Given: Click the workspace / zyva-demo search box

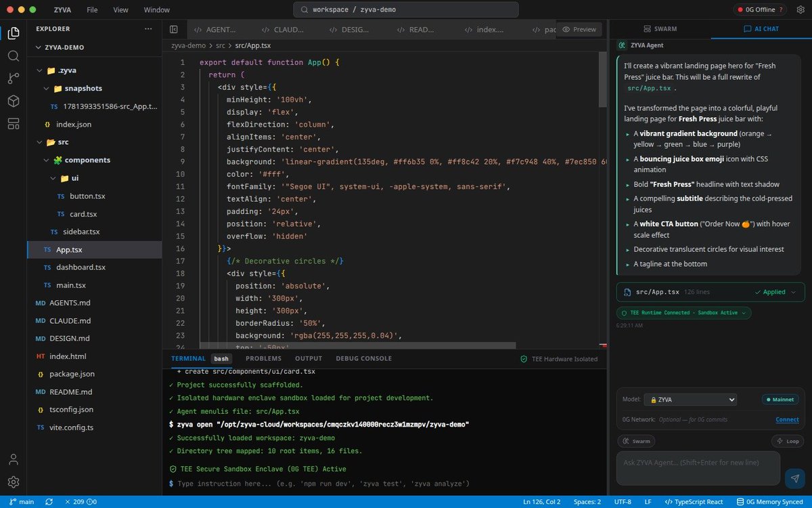Looking at the screenshot, I should coord(406,9).
